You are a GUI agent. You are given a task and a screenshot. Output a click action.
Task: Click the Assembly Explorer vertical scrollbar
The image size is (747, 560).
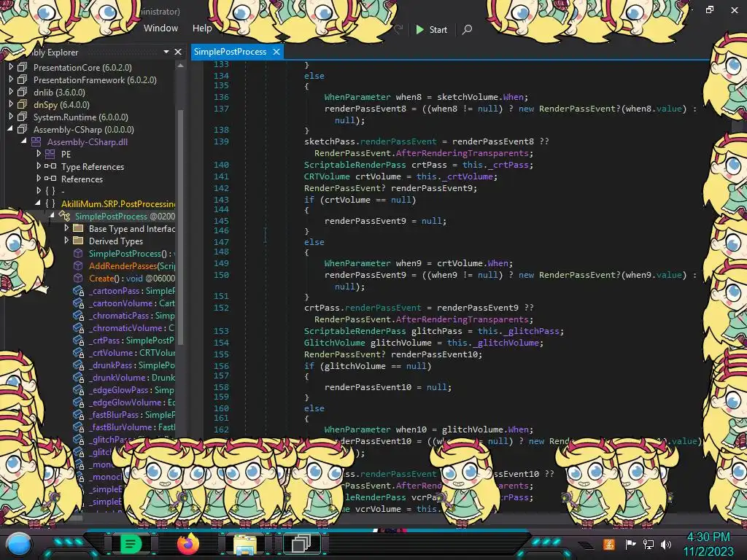click(x=180, y=226)
